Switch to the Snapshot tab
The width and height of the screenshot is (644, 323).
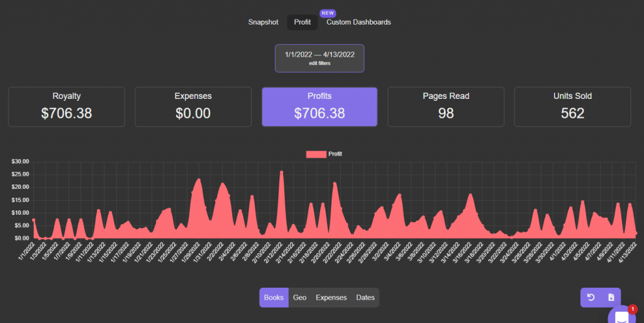coord(263,22)
